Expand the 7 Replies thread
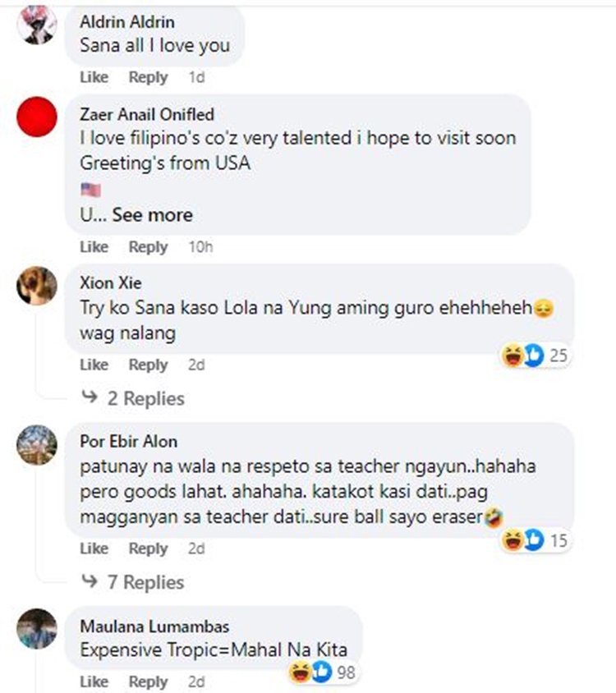616x693 pixels. tap(134, 582)
